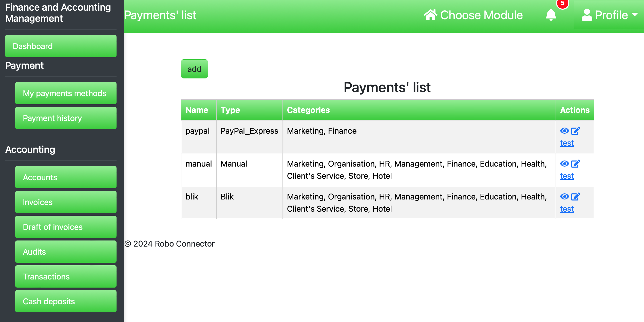The width and height of the screenshot is (644, 322).
Task: Edit the paypal payment method
Action: tap(575, 131)
